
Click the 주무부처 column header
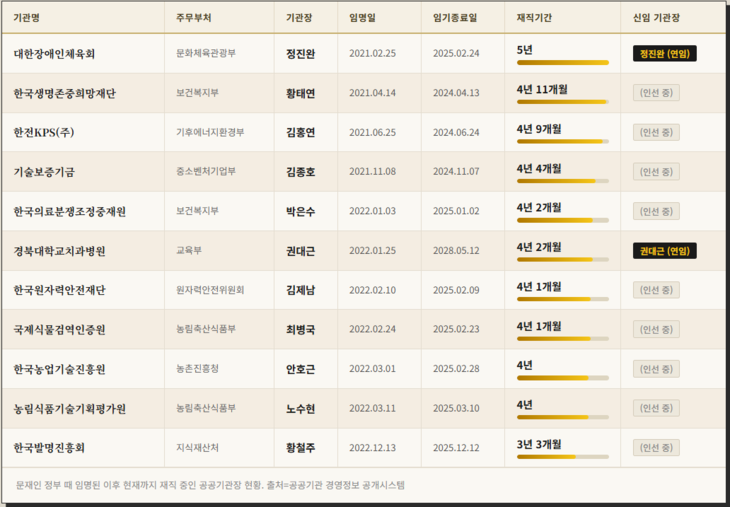point(193,18)
